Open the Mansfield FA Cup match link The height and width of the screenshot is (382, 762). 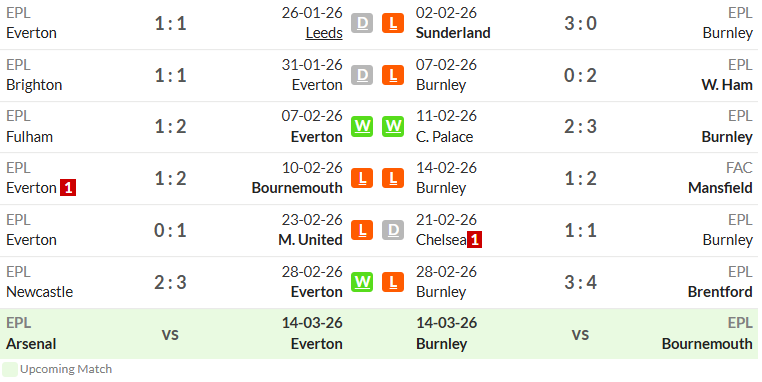click(720, 188)
